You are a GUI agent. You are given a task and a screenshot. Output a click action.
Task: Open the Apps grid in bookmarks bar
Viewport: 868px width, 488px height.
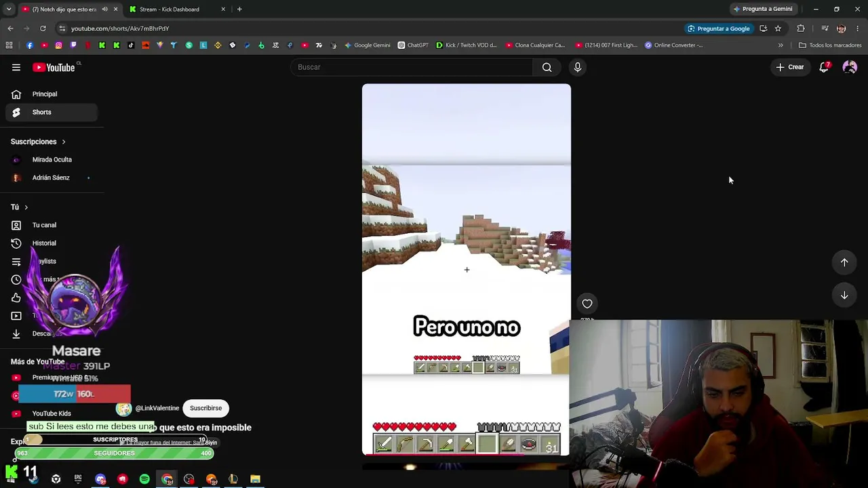9,45
